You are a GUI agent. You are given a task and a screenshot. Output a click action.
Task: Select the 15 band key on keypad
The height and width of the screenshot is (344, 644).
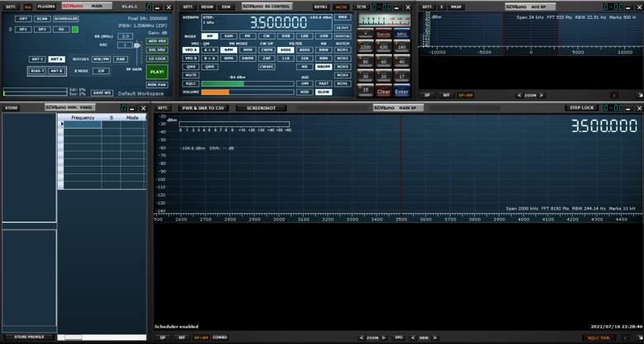(x=365, y=90)
